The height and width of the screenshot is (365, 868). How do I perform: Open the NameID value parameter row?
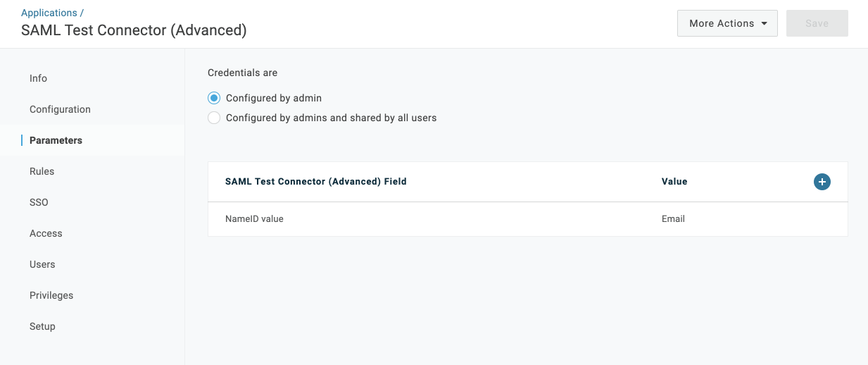(x=254, y=219)
